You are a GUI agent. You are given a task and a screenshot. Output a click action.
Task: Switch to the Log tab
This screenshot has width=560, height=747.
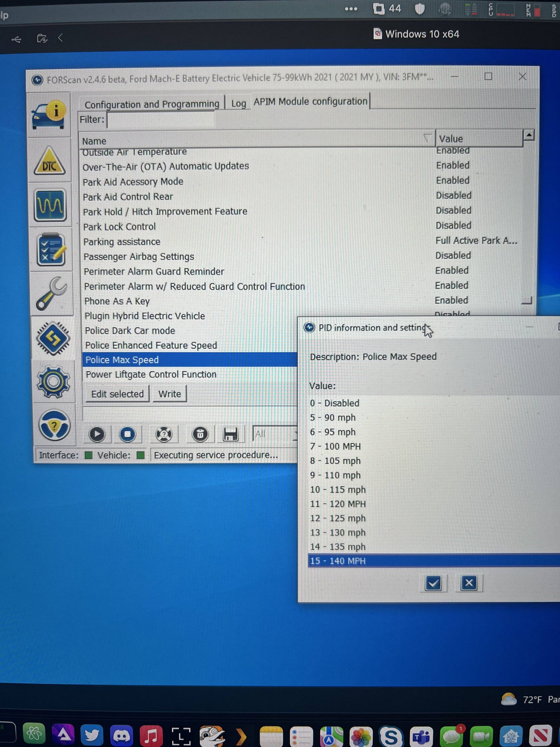pyautogui.click(x=239, y=103)
